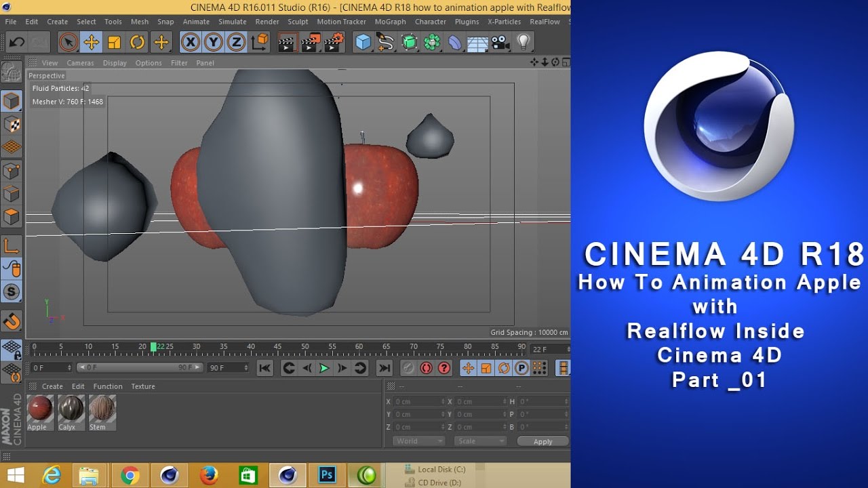This screenshot has width=868, height=488.
Task: Activate the Move tool in top toolbar
Action: [x=91, y=43]
